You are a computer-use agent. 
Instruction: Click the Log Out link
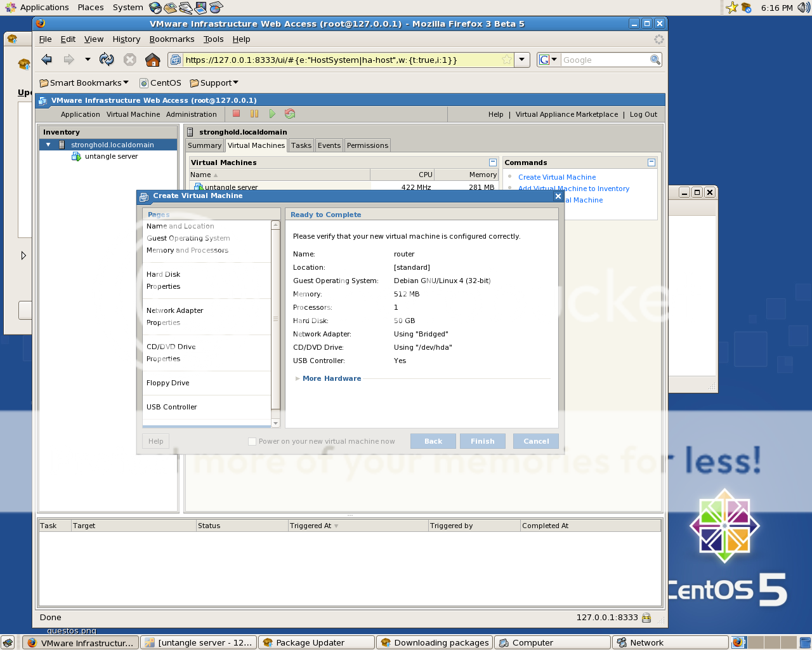[x=643, y=114]
